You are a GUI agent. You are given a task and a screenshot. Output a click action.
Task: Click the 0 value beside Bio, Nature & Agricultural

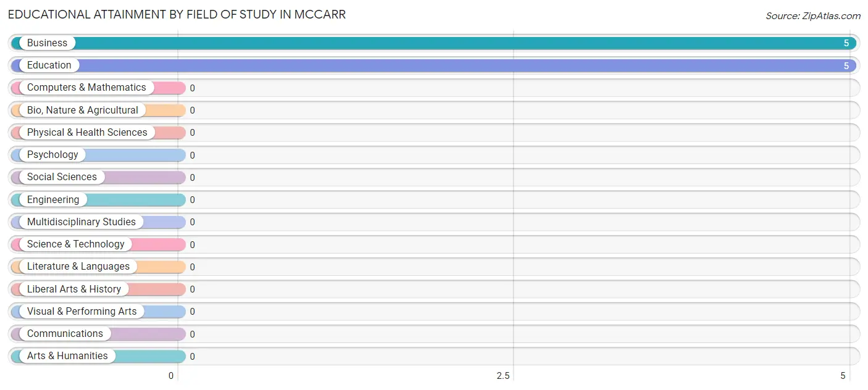pos(192,110)
